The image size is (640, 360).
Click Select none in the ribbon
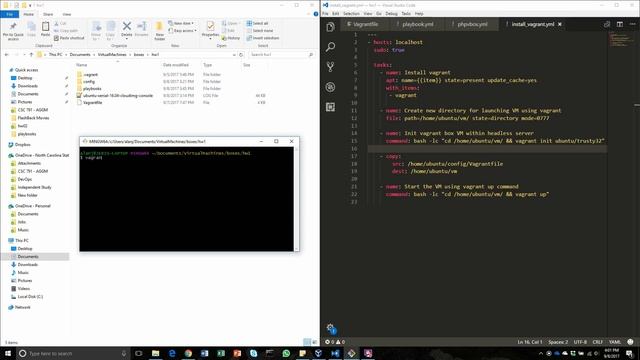260,31
